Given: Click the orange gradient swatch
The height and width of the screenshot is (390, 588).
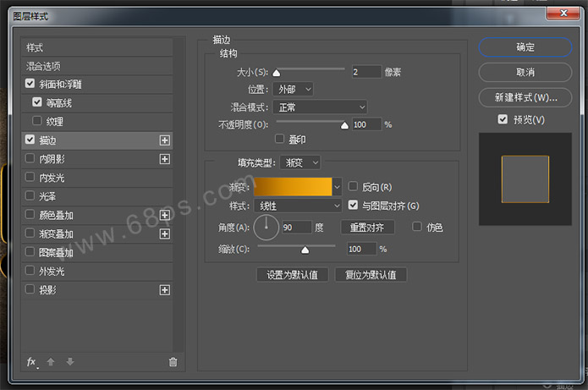Looking at the screenshot, I should click(x=293, y=187).
